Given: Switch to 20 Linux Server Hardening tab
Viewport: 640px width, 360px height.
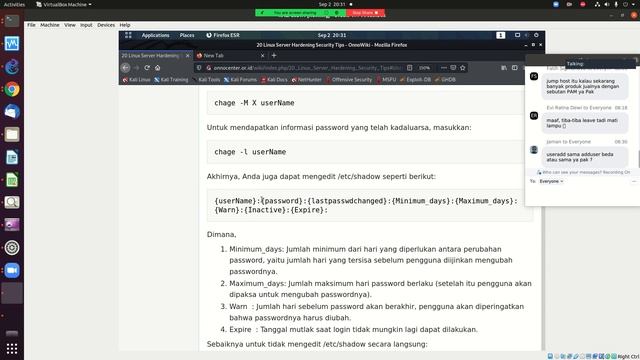Looking at the screenshot, I should click(155, 56).
